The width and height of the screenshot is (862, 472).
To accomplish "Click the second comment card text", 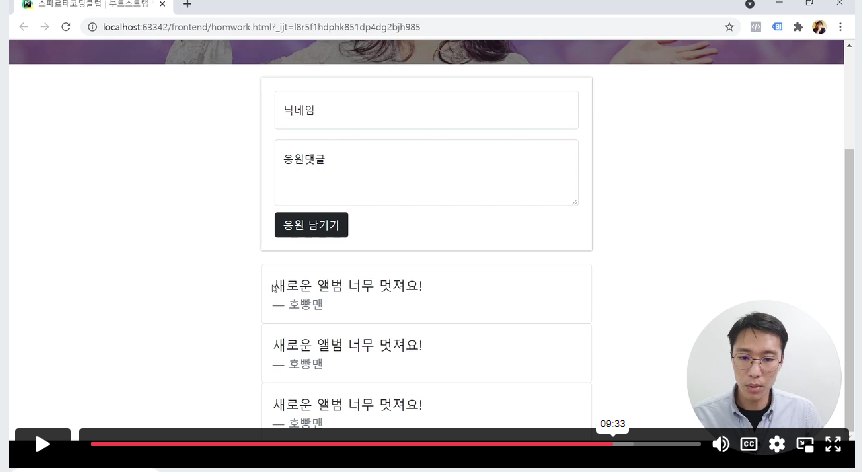I will pyautogui.click(x=347, y=345).
